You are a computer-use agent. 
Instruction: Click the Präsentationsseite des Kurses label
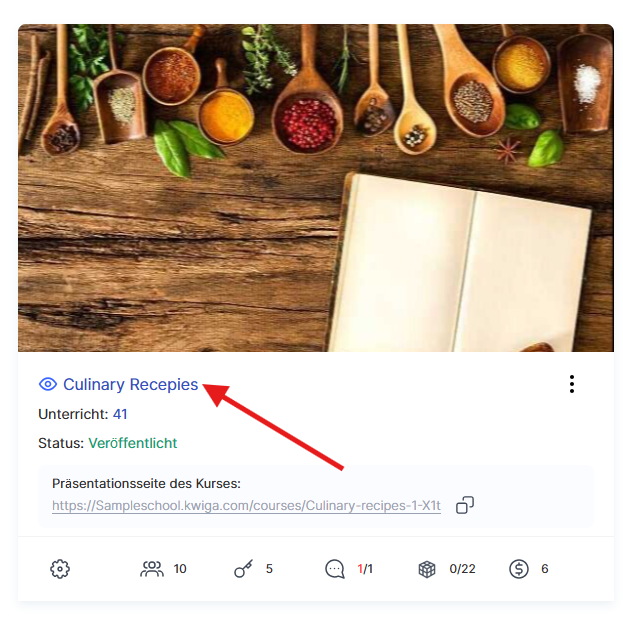[146, 484]
